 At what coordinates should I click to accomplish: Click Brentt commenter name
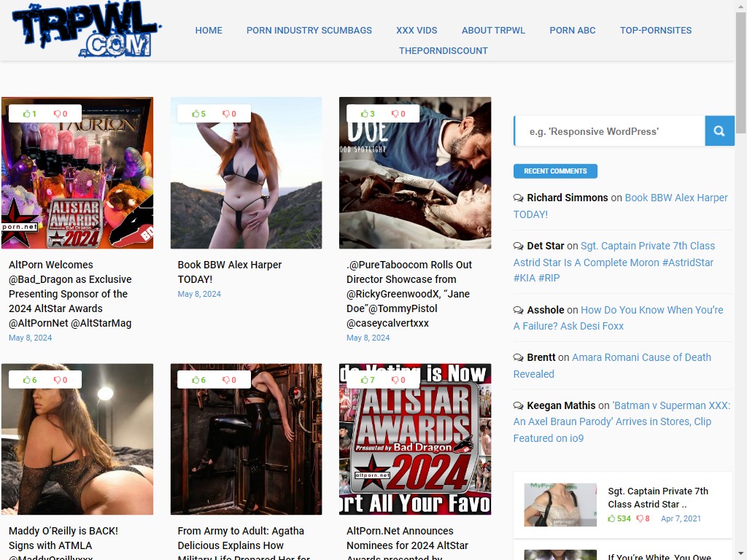pyautogui.click(x=541, y=357)
